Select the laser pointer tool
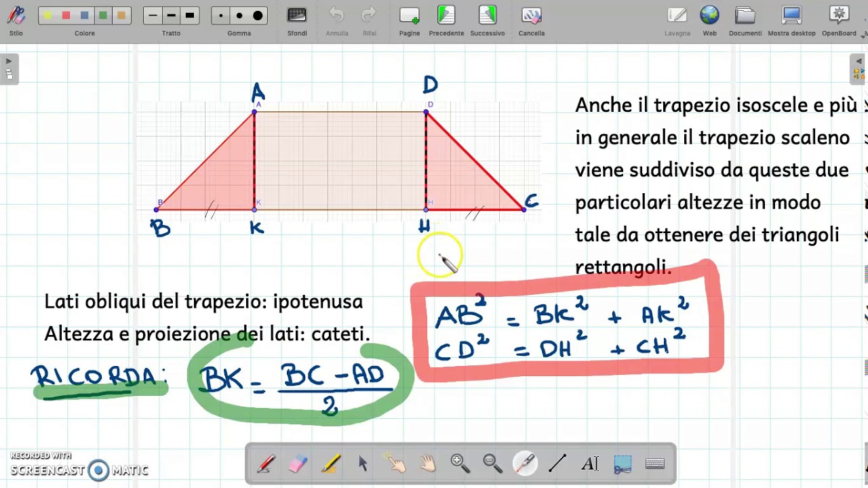The height and width of the screenshot is (488, 868). click(x=525, y=464)
